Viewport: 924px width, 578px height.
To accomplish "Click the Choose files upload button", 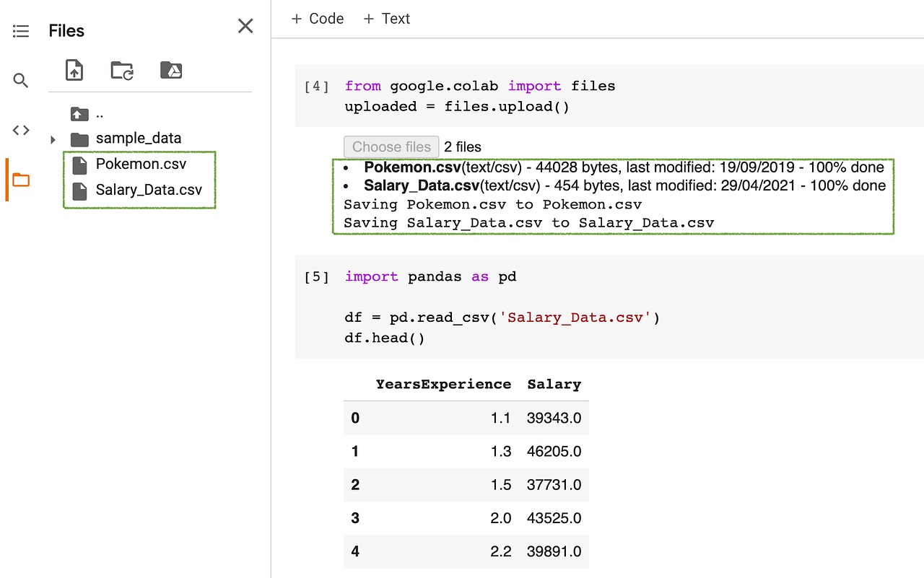I will tap(391, 146).
